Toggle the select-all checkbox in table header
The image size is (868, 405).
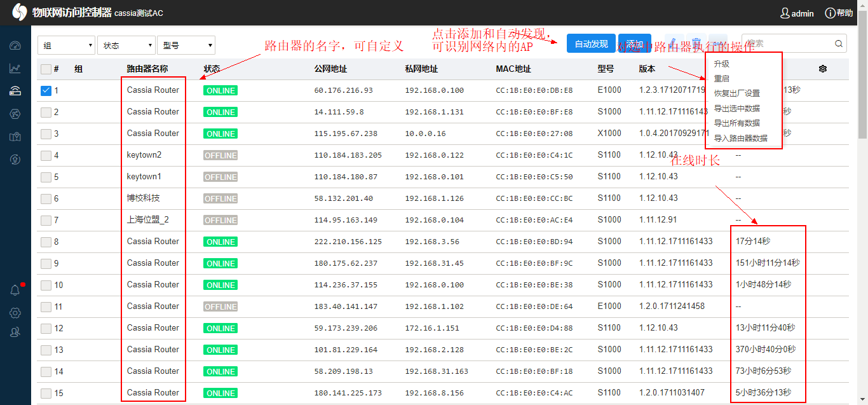[46, 69]
